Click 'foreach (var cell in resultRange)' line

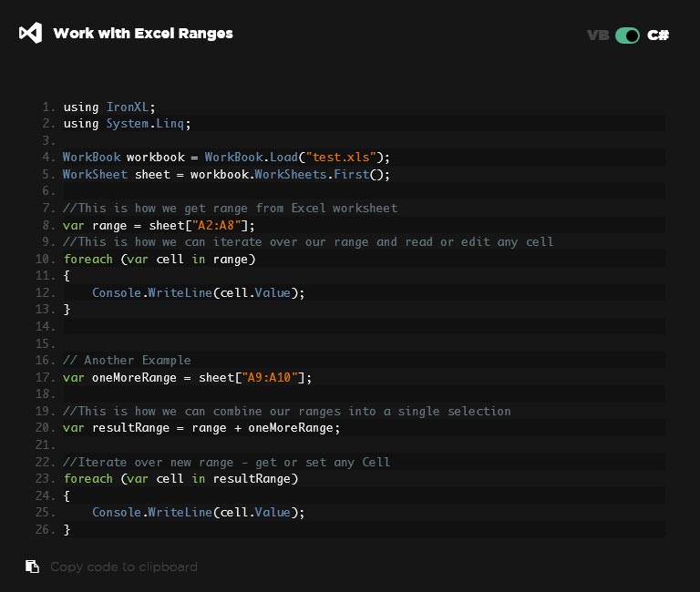click(x=180, y=478)
